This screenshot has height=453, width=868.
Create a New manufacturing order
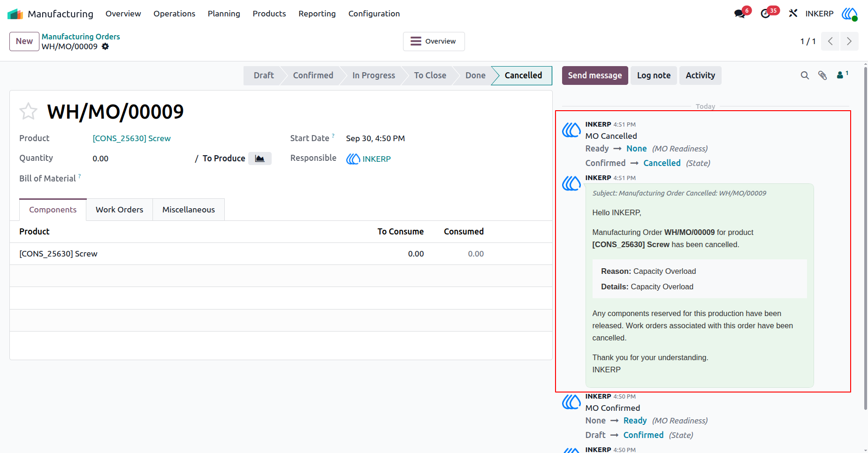coord(24,41)
